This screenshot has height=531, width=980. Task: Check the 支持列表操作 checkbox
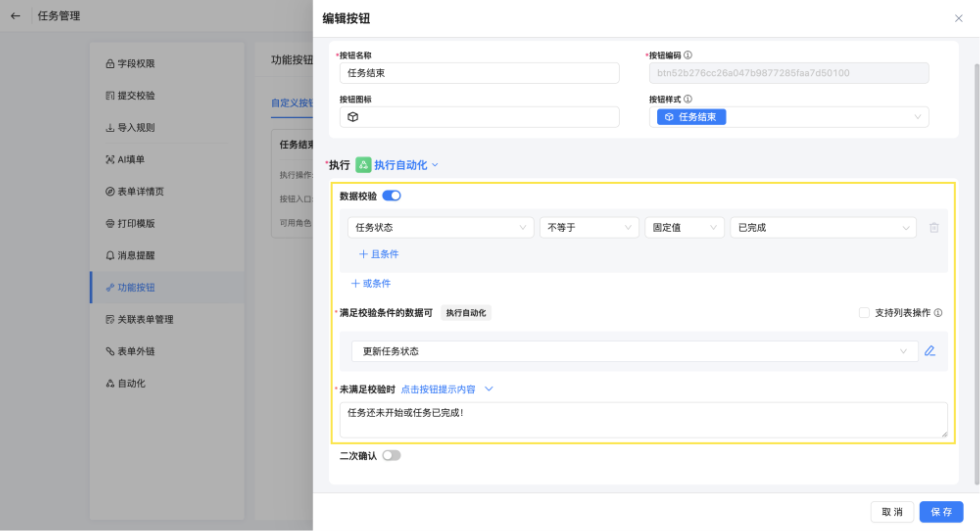coord(864,313)
